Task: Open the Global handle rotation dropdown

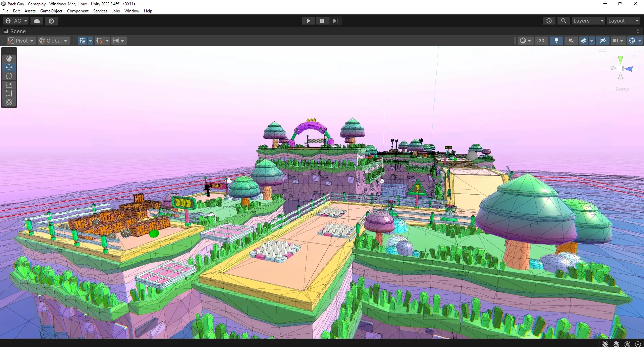Action: 54,41
